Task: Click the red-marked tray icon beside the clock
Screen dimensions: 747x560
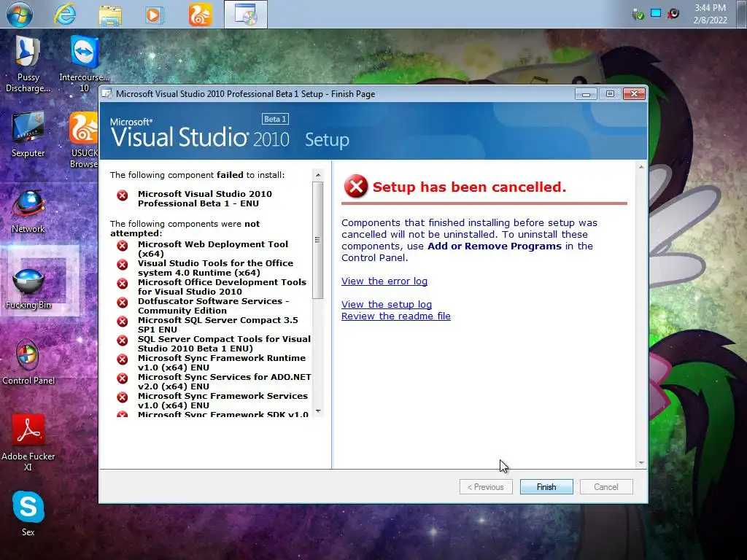Action: tap(673, 14)
